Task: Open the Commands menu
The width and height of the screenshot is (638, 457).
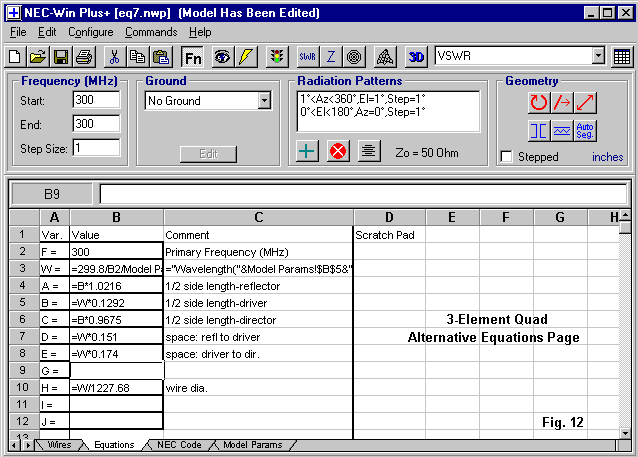Action: (150, 32)
